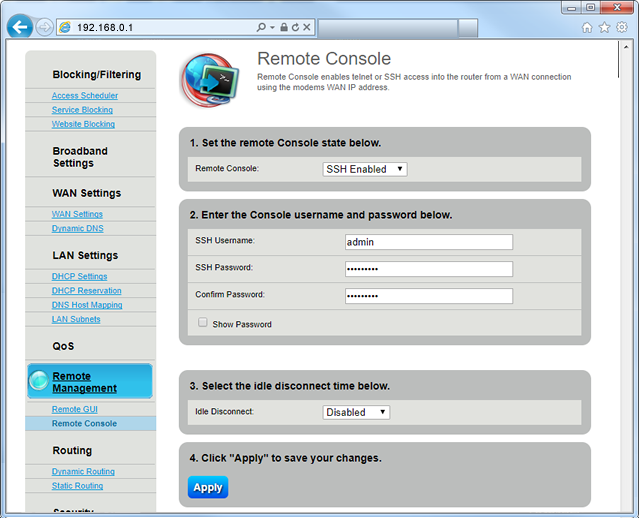Select the Blocking/Filtering section heading
This screenshot has width=639, height=518.
(x=97, y=75)
